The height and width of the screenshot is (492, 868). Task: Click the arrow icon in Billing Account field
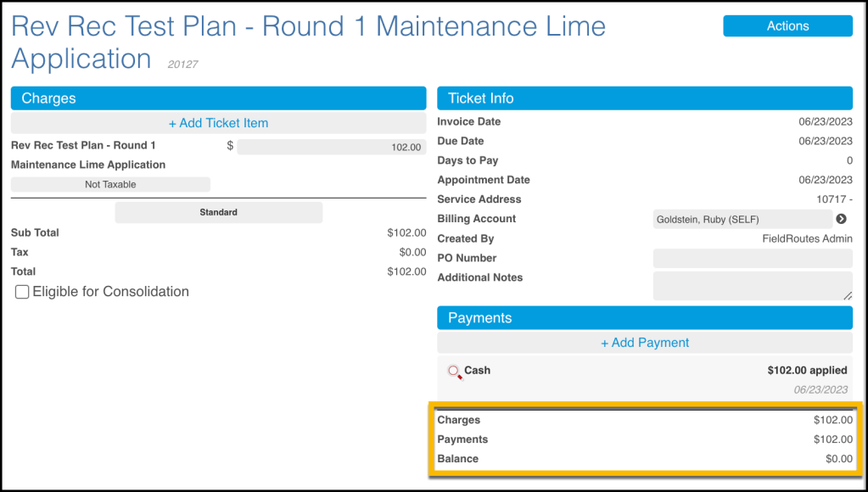pos(841,219)
